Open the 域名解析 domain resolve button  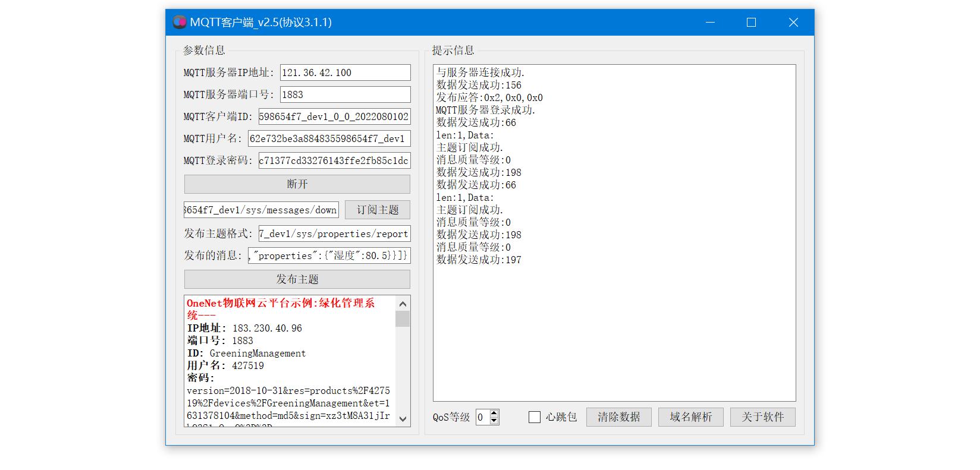pyautogui.click(x=691, y=417)
